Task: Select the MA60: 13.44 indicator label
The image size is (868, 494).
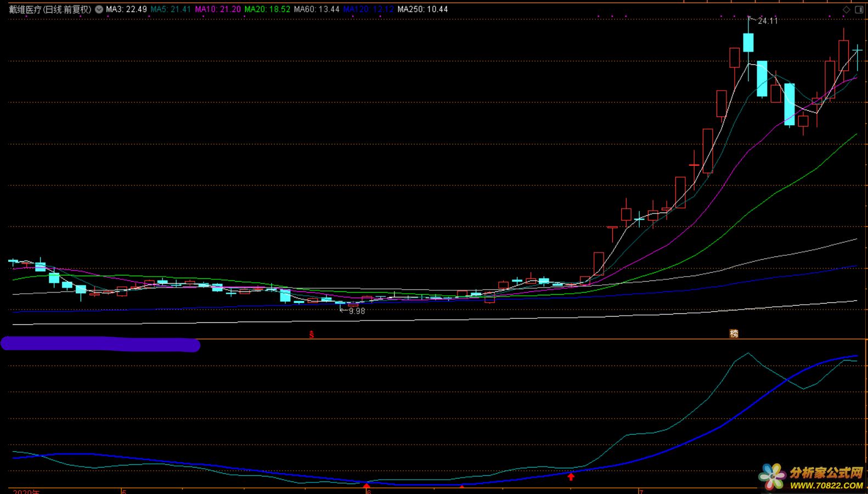Action: [317, 9]
